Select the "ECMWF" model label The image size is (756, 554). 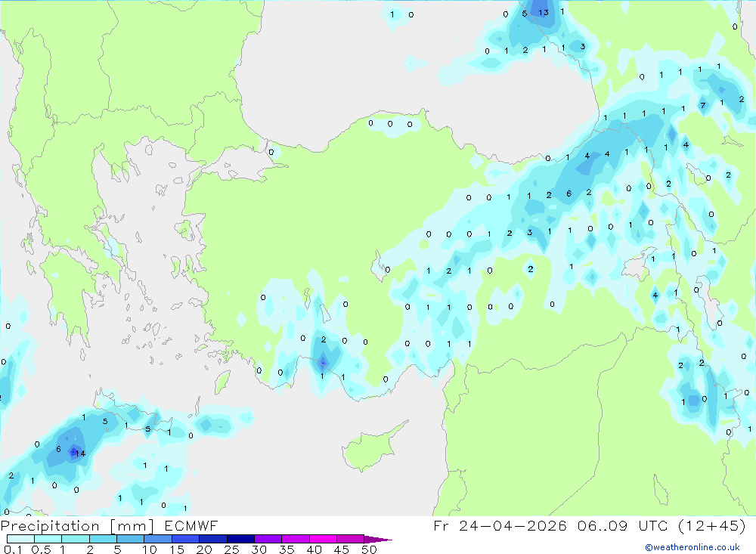(191, 526)
